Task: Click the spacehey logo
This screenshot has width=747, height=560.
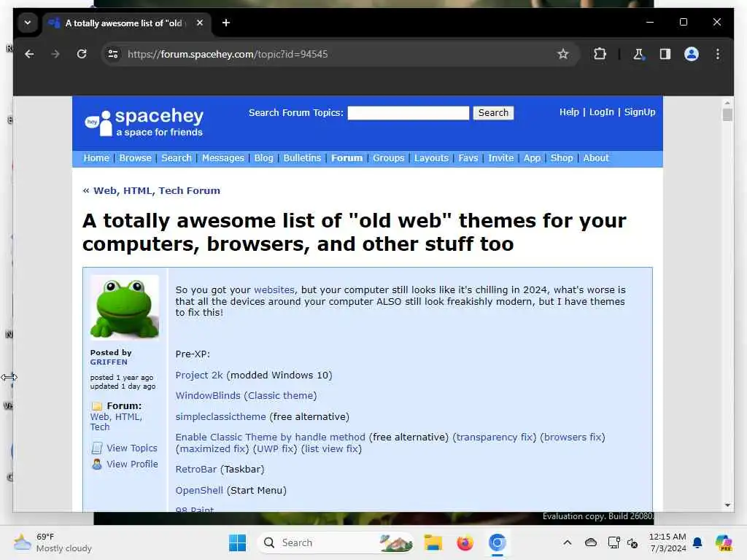Action: [144, 122]
